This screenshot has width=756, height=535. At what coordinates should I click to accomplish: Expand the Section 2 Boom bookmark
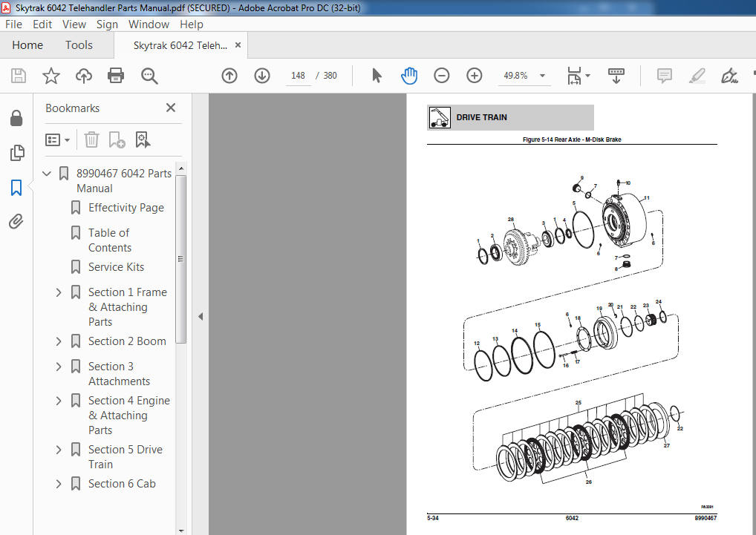59,341
